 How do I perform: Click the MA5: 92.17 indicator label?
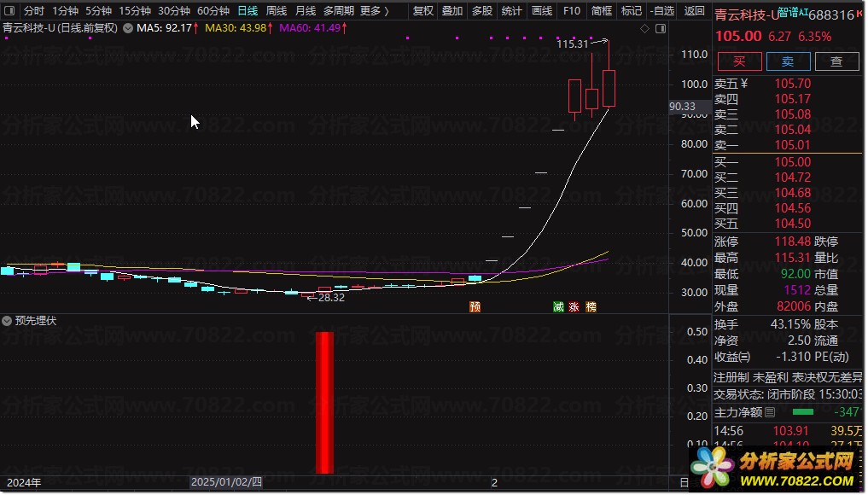click(x=164, y=27)
